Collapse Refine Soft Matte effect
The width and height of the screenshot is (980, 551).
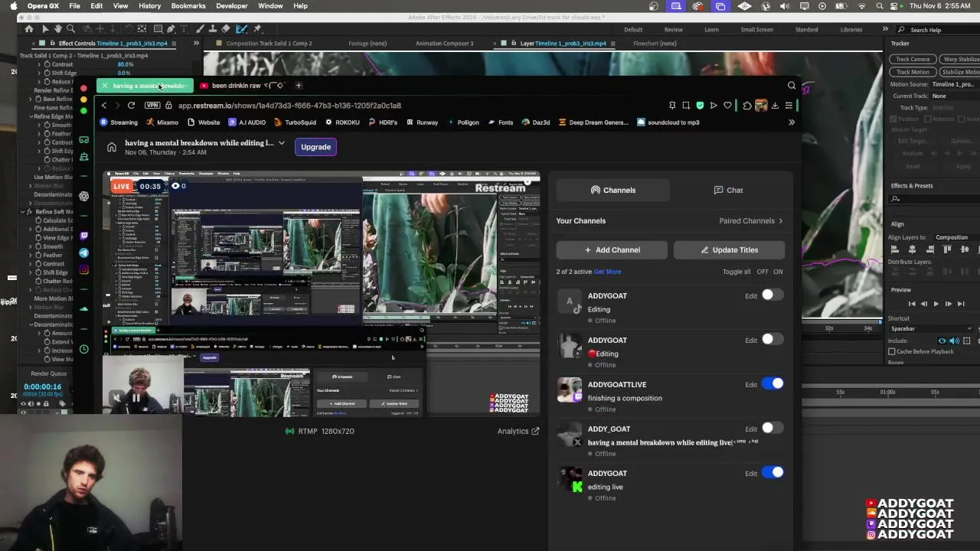22,212
